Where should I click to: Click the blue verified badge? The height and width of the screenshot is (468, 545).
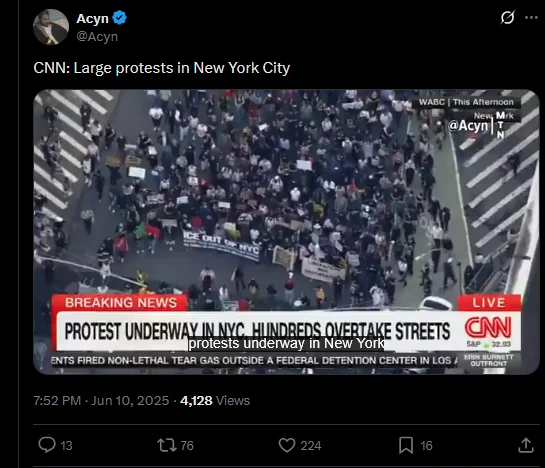tap(120, 18)
